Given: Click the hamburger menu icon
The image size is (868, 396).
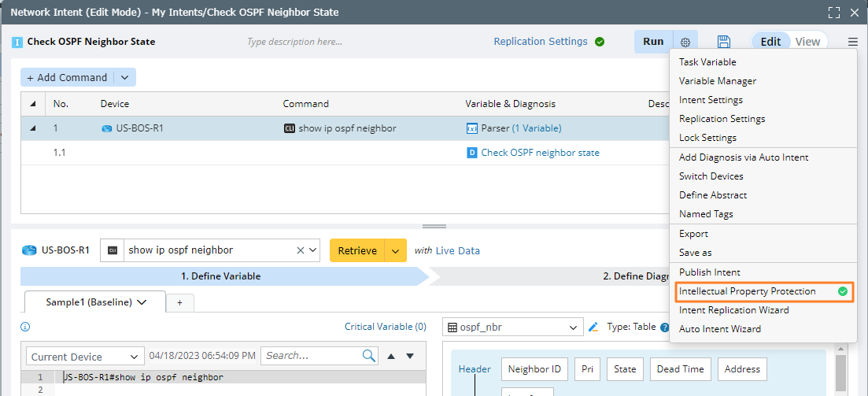Looking at the screenshot, I should click(853, 42).
